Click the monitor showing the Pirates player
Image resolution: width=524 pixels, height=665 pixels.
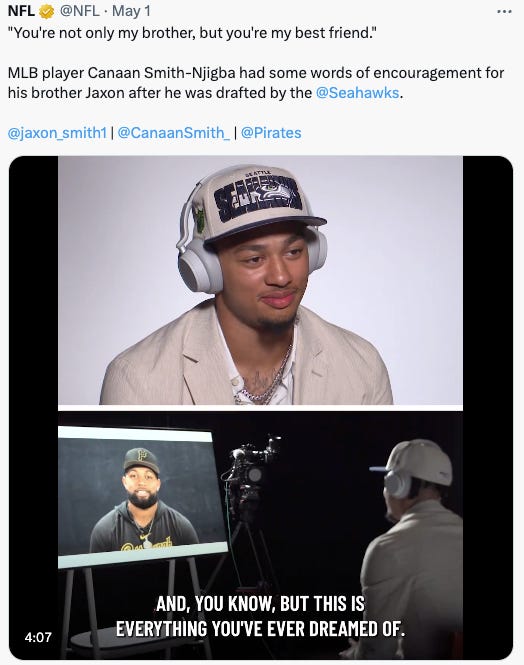click(142, 497)
